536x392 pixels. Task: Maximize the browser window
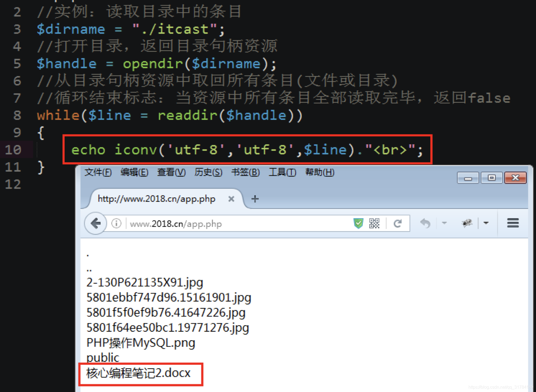pyautogui.click(x=492, y=178)
